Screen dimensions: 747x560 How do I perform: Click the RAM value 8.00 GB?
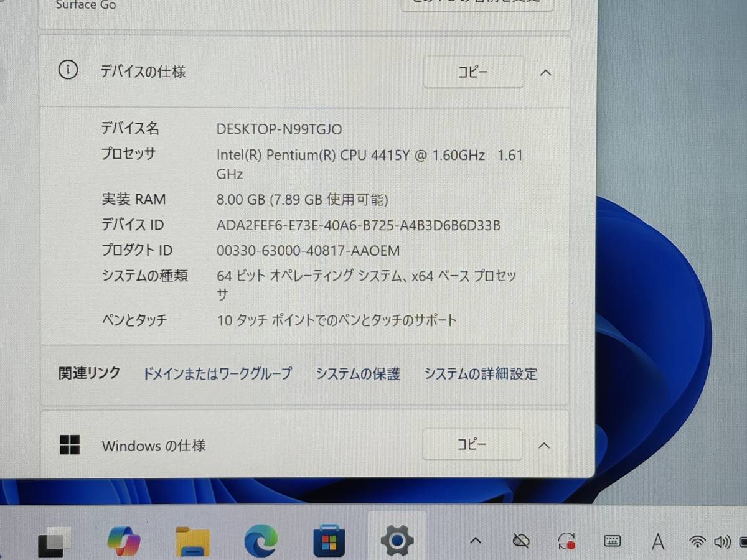[303, 200]
